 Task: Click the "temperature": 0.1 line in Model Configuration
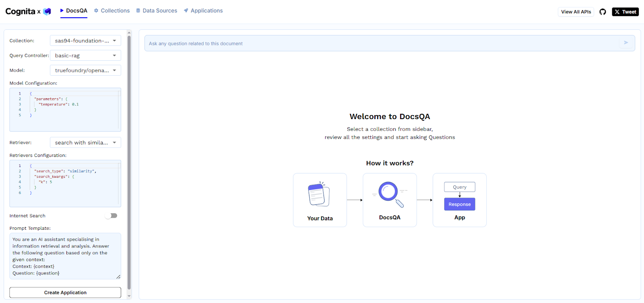59,104
